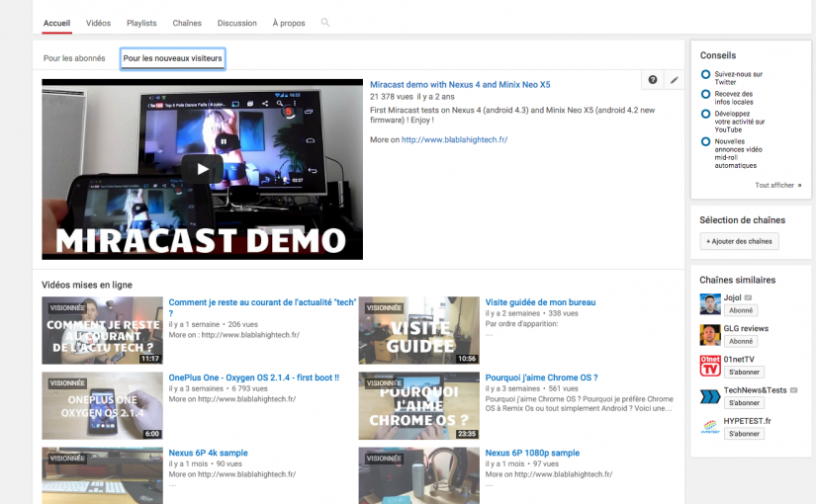Image resolution: width=816 pixels, height=504 pixels.
Task: Open the Discussion tab
Action: pyautogui.click(x=236, y=24)
